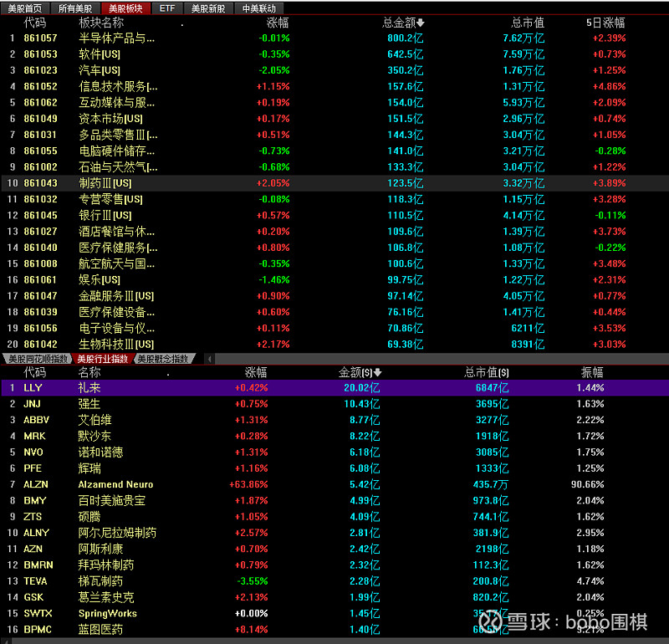Open the 所有美股 tab

pos(75,8)
